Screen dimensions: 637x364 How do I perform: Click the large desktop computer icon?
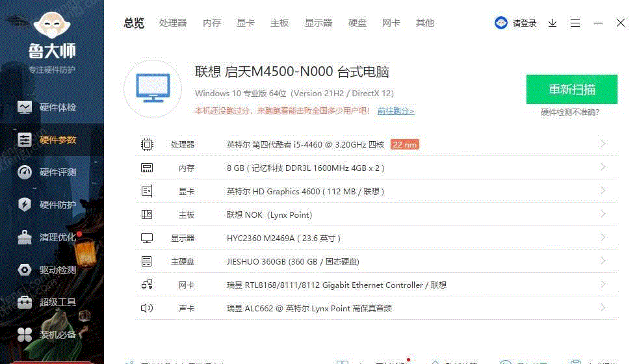pos(153,89)
